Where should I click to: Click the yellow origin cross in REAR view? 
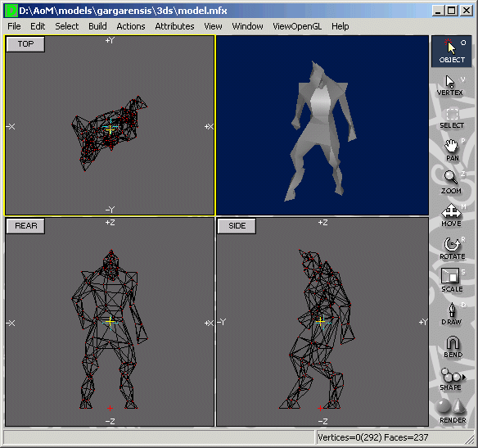[110, 321]
